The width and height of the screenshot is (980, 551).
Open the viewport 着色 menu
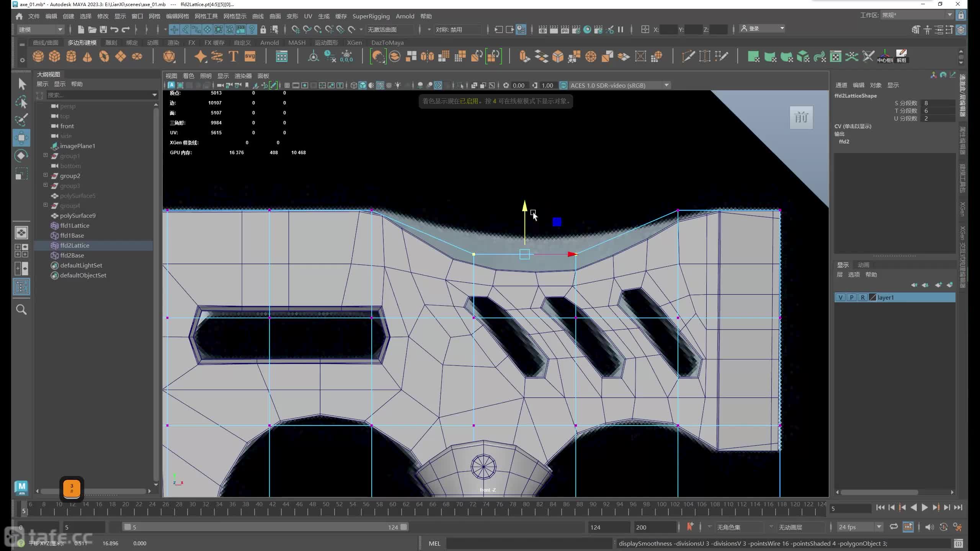point(188,76)
